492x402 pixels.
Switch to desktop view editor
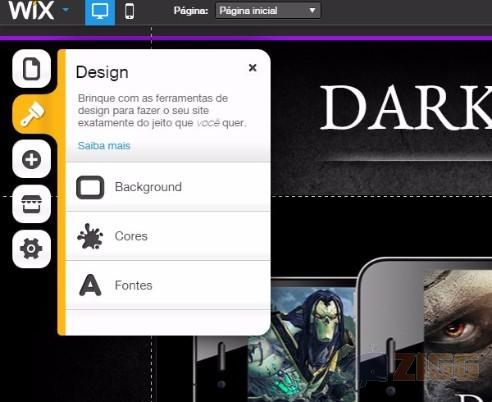pyautogui.click(x=100, y=12)
